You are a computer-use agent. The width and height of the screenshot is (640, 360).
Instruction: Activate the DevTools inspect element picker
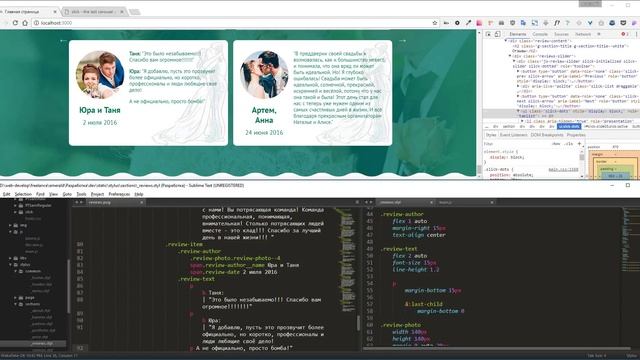[488, 34]
